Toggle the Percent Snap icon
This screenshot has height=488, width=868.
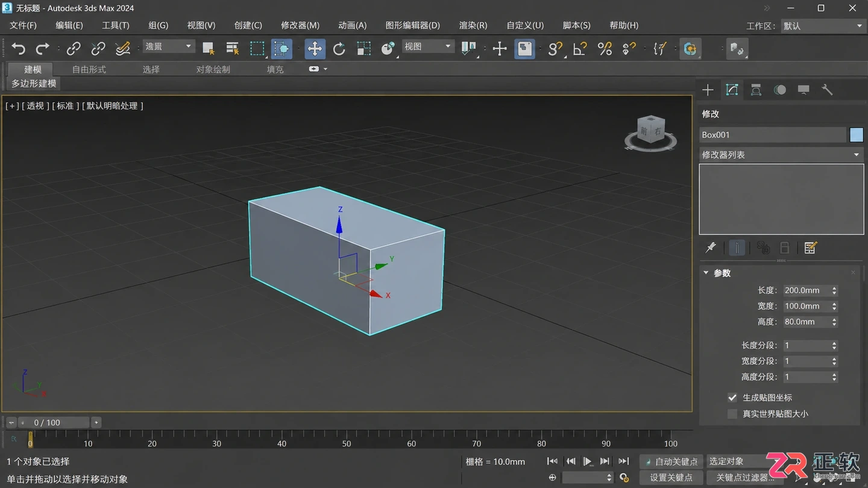tap(605, 48)
